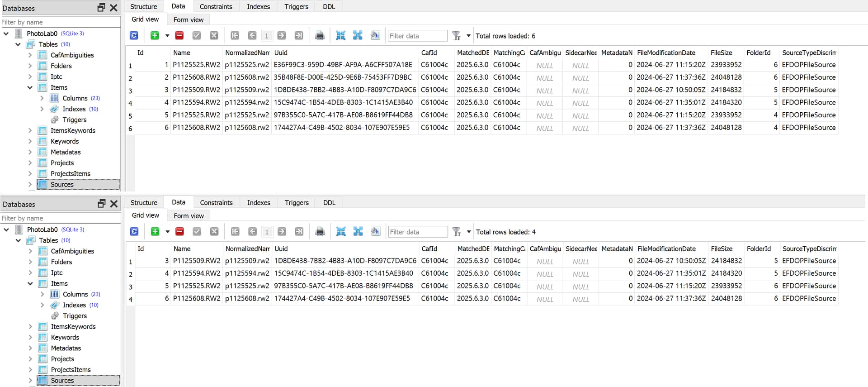The image size is (868, 387).
Task: Click Uuid column header in upper grid
Action: tap(345, 53)
